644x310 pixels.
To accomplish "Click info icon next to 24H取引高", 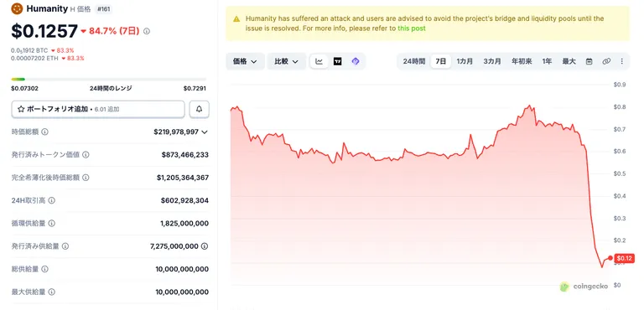I will pos(52,200).
